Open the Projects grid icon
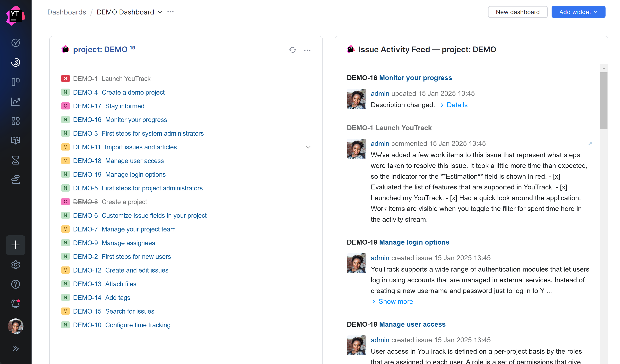The image size is (620, 364). click(15, 121)
